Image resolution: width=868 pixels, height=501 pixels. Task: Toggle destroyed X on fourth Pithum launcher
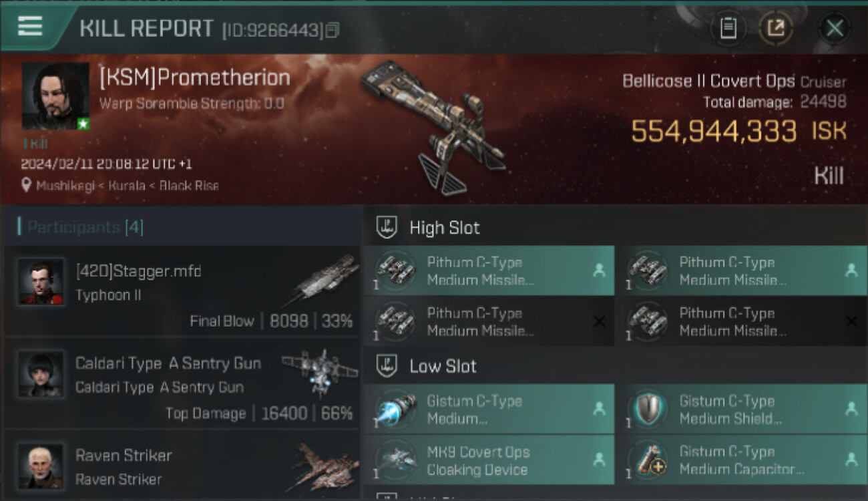[851, 321]
